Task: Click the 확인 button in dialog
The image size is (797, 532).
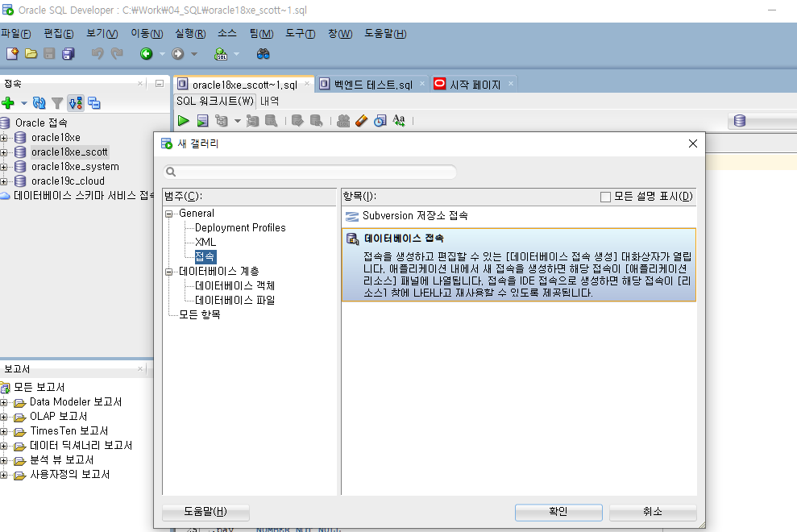Action: tap(558, 512)
